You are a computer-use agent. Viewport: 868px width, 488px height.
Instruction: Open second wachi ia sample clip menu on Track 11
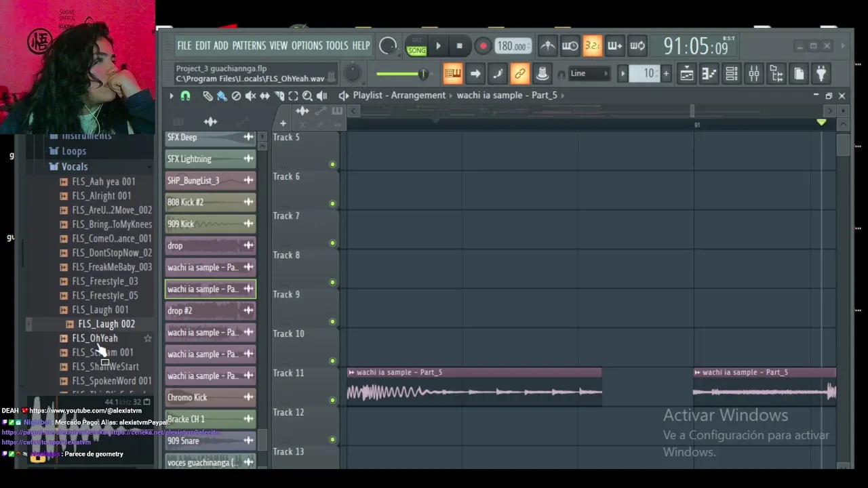pos(698,372)
